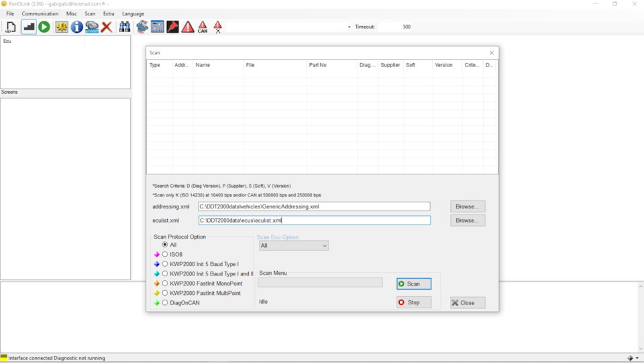Click the CAN warning triangle icon
Screen dimensions: 644x364
pos(203,27)
